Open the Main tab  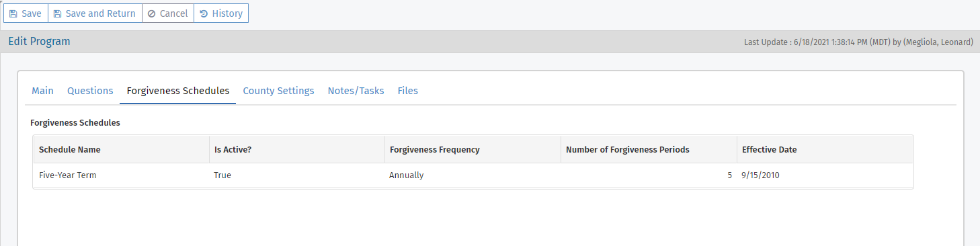[42, 91]
